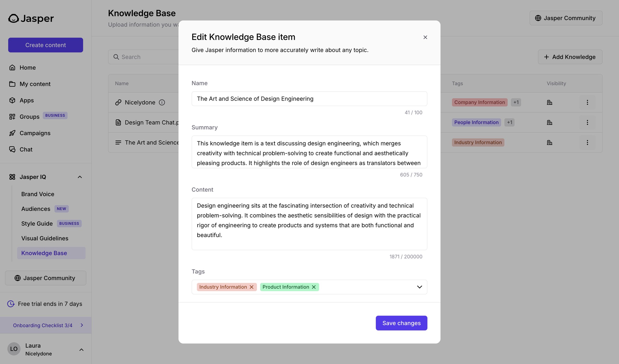This screenshot has width=619, height=364.
Task: Click the free trial clock icon
Action: coord(11,304)
